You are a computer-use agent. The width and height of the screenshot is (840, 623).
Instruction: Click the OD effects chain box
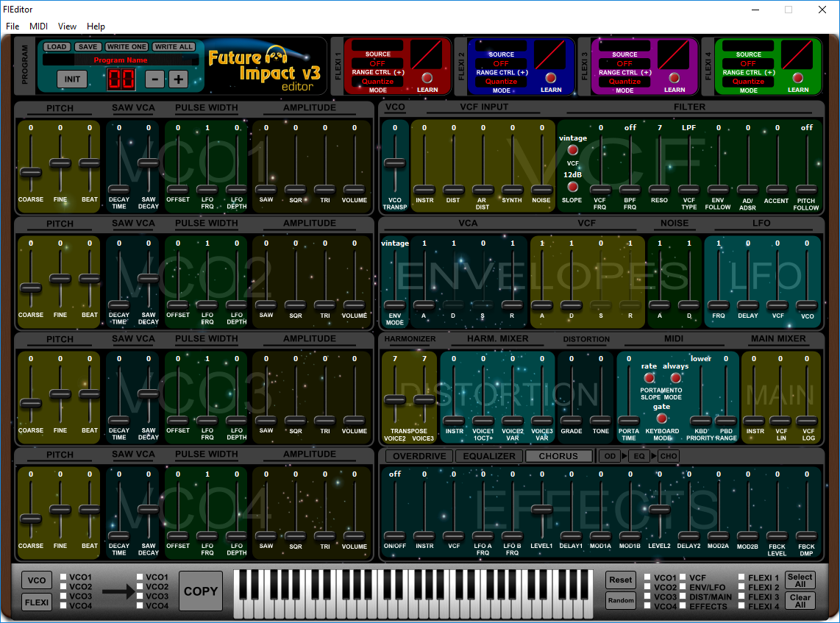(x=610, y=456)
